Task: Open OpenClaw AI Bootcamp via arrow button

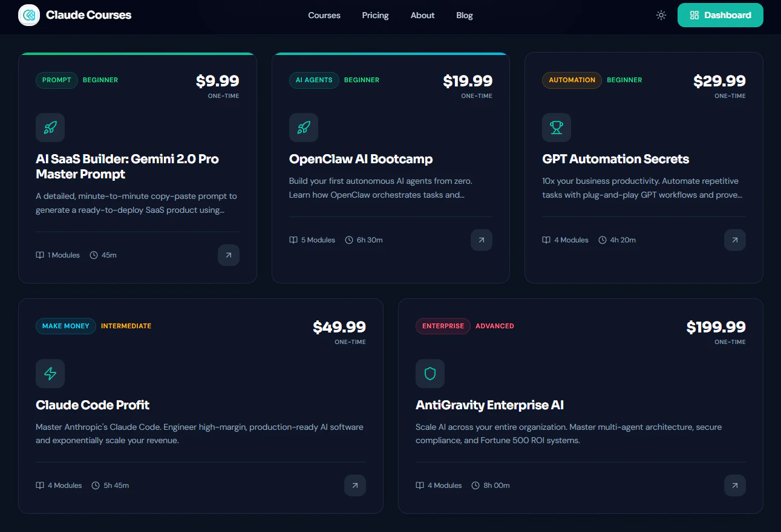Action: coord(482,240)
